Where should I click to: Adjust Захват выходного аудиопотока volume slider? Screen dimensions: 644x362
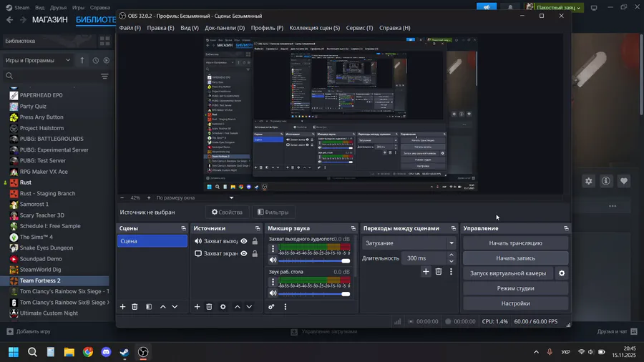[314, 261]
